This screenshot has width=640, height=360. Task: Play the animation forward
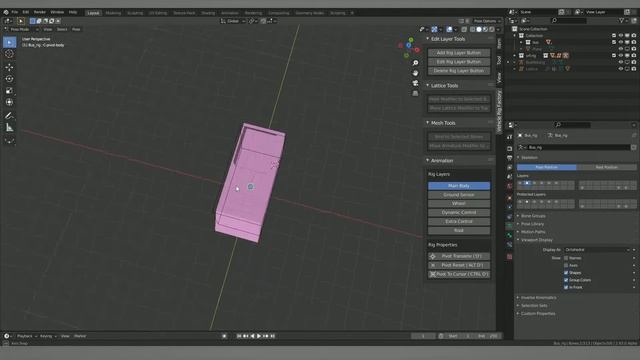pyautogui.click(x=259, y=336)
